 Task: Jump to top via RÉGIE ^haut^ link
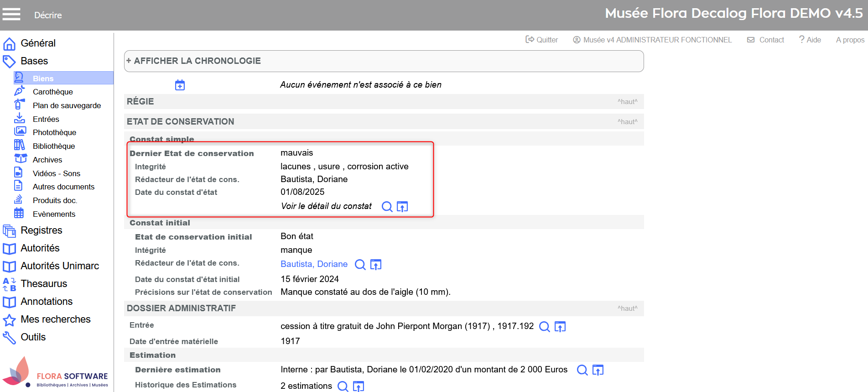coord(627,102)
